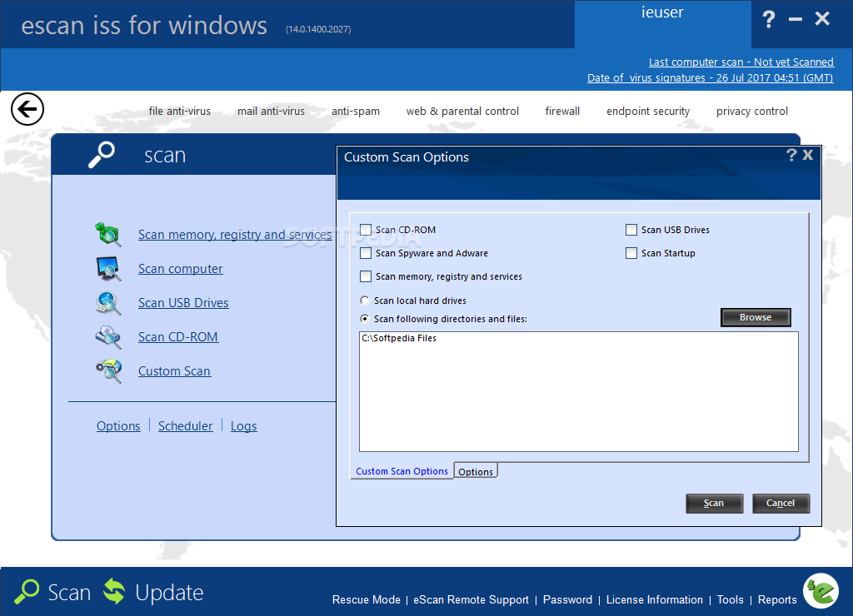Click the Password link
Image resolution: width=853 pixels, height=616 pixels.
pyautogui.click(x=567, y=599)
